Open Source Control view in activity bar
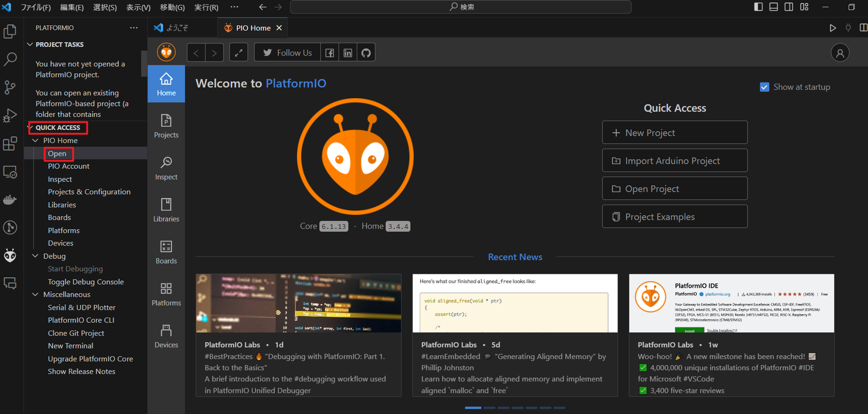Image resolution: width=868 pixels, height=414 pixels. click(10, 87)
